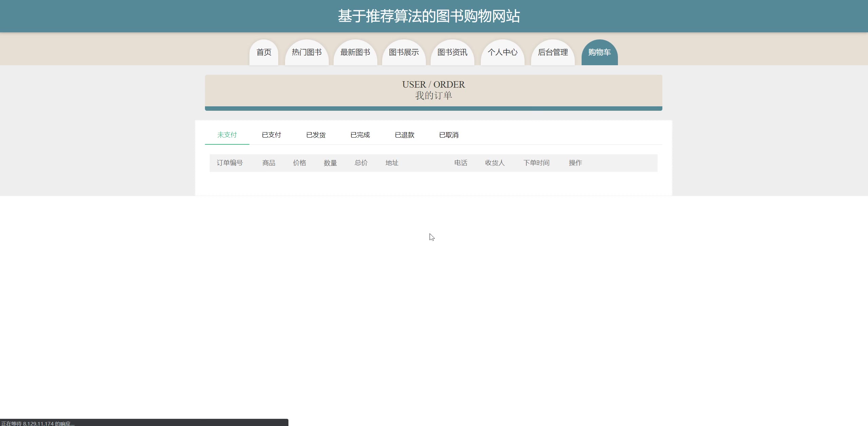868x426 pixels.
Task: Select the 未支付 order tab
Action: [x=227, y=135]
